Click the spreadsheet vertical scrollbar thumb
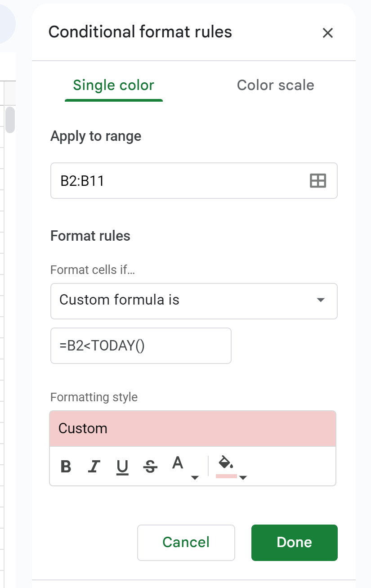This screenshot has height=588, width=371. 10,119
